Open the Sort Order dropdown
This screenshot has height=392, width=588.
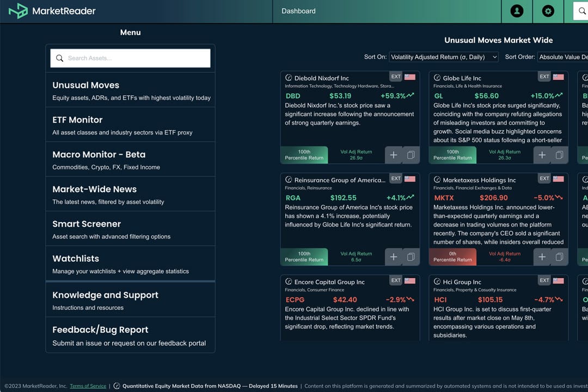tap(562, 57)
